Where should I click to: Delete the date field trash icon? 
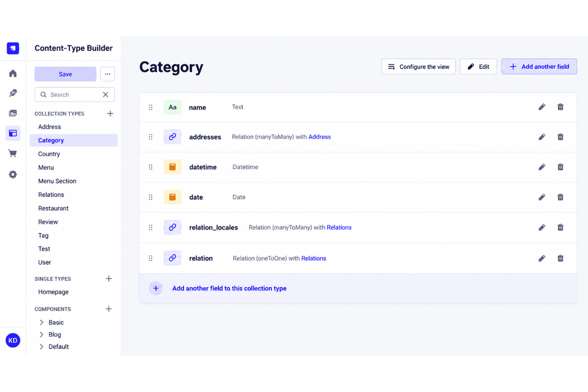pos(560,197)
